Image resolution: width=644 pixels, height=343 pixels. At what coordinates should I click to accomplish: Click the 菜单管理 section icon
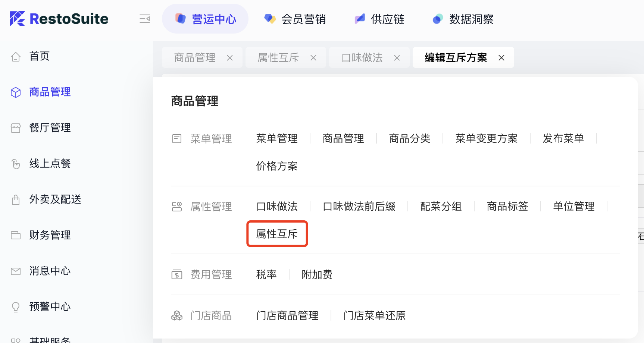pyautogui.click(x=177, y=139)
